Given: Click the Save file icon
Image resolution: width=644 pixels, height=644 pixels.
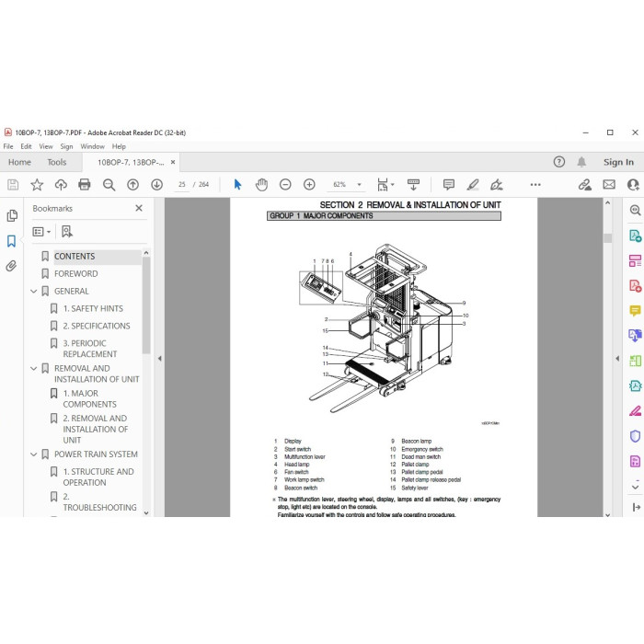Looking at the screenshot, I should click(x=13, y=185).
